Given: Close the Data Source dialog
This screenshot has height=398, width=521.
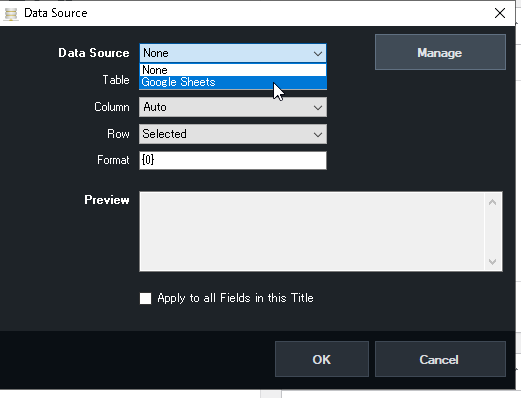Looking at the screenshot, I should point(500,13).
